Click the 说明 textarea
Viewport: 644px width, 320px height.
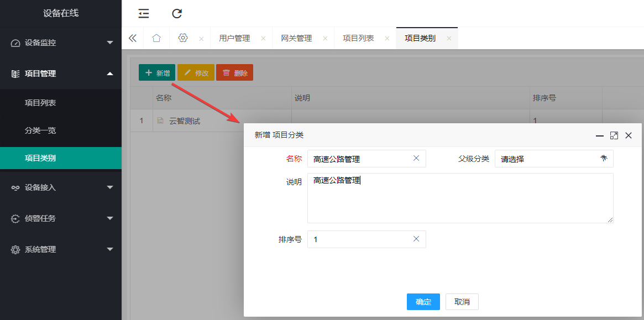[460, 198]
